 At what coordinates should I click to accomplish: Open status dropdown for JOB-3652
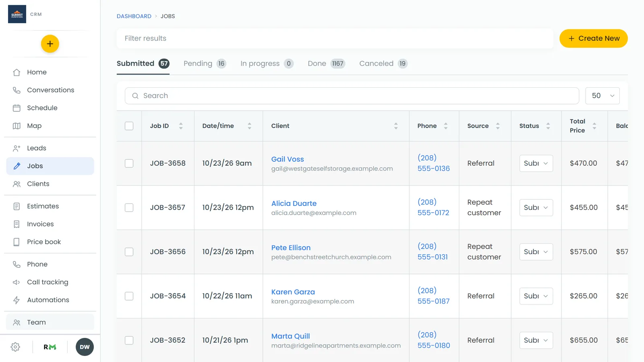pyautogui.click(x=536, y=340)
